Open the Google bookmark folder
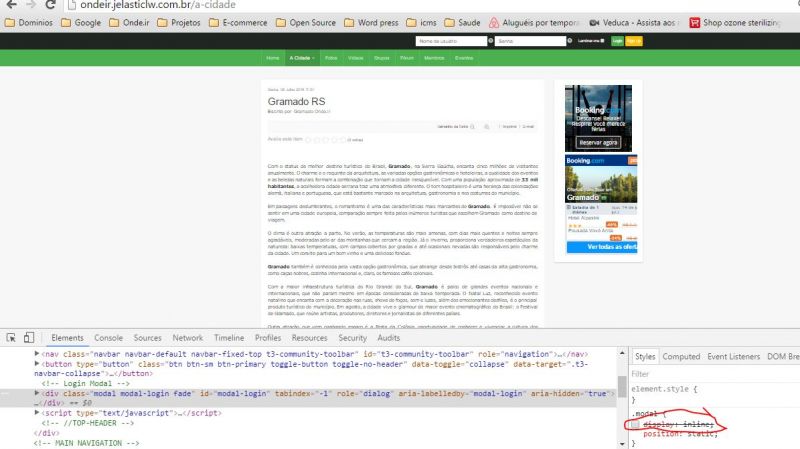Image resolution: width=800 pixels, height=449 pixels. [81, 22]
